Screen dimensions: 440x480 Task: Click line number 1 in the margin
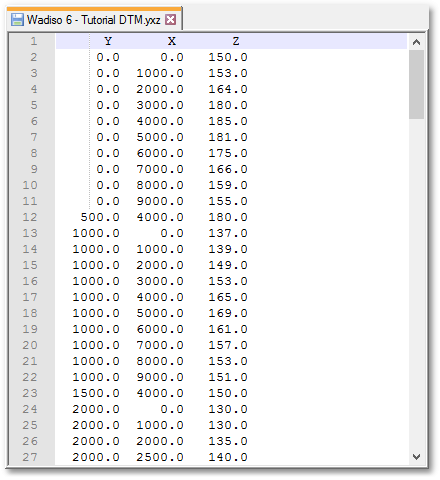[34, 41]
